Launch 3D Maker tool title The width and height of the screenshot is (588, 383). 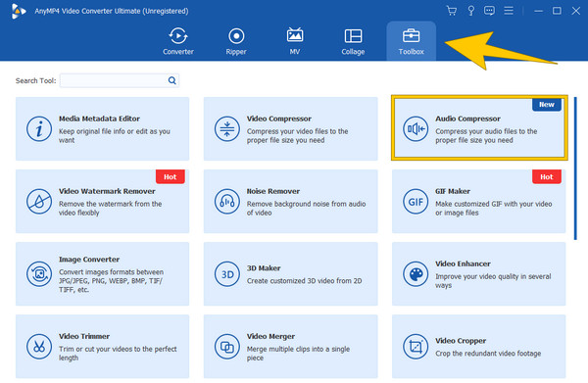[264, 268]
